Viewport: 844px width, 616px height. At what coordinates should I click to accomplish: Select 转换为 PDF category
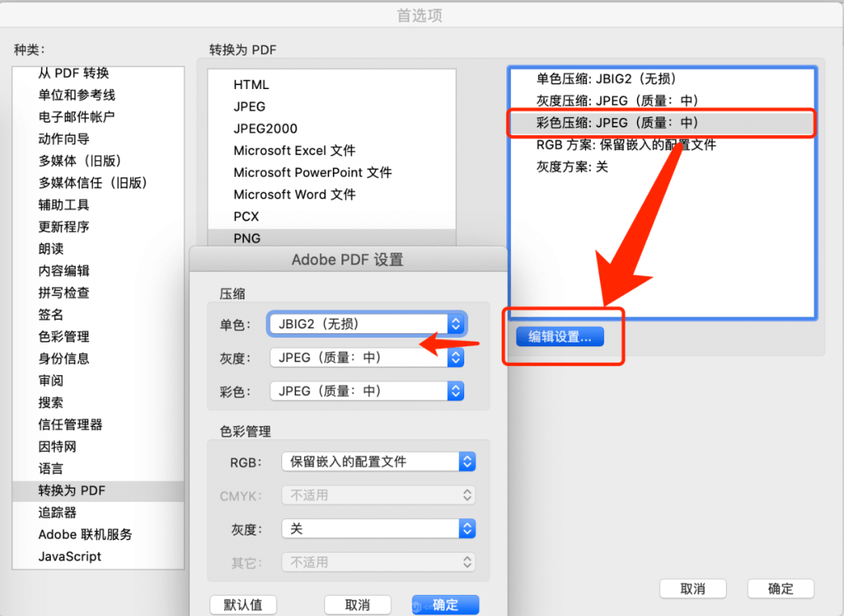(x=98, y=491)
